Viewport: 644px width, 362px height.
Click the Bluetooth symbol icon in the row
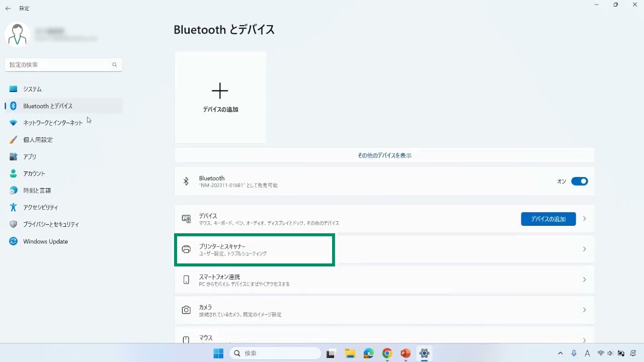click(186, 182)
